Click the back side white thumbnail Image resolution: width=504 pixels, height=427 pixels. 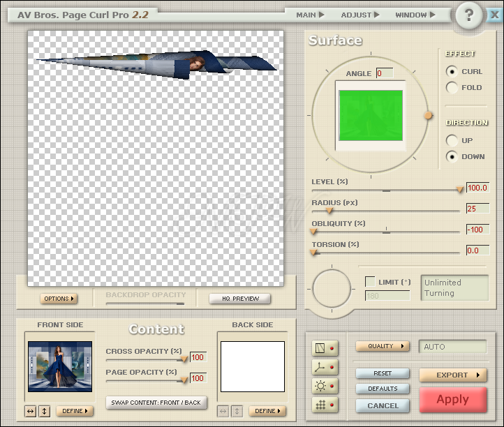pyautogui.click(x=253, y=366)
